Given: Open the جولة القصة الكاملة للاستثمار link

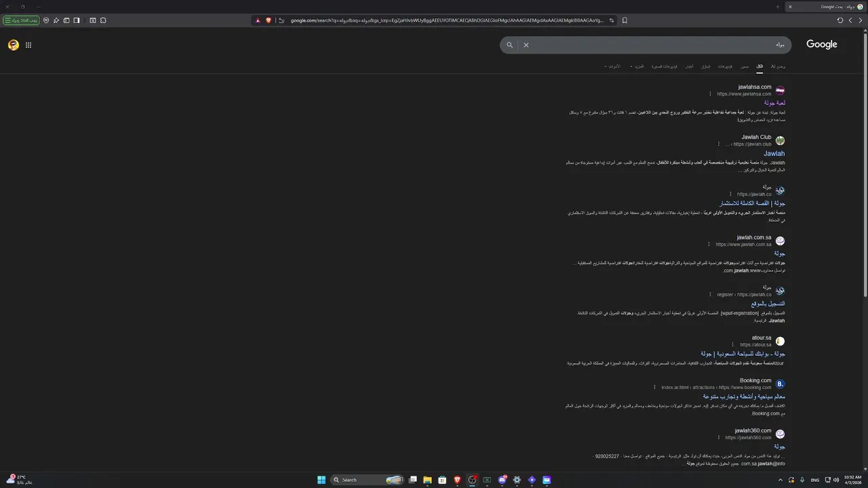Looking at the screenshot, I should coord(753,203).
